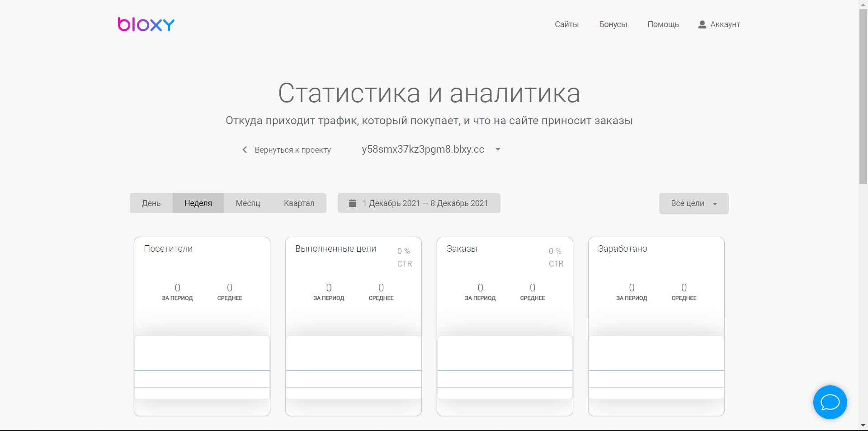Expand the site selector y58smx37kz3pgm8.blxy.cc
868x431 pixels.
tap(431, 150)
